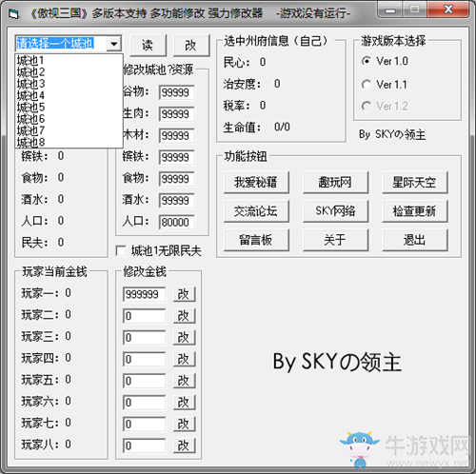Screen dimensions: 476x474
Task: Select Ver 1.1 game version
Action: tap(367, 85)
